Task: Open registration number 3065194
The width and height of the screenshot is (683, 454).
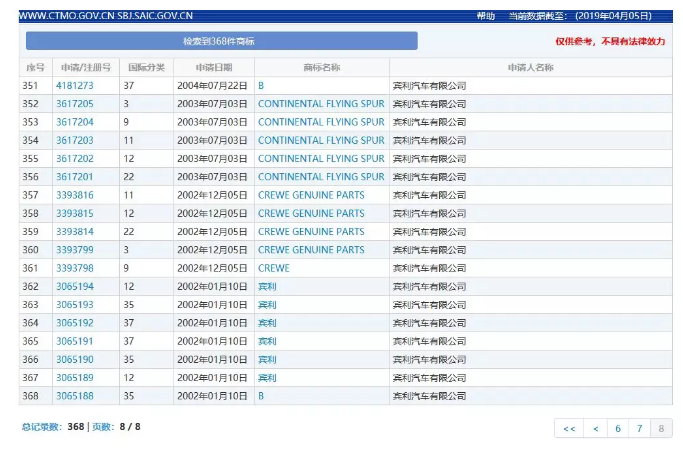Action: (74, 286)
